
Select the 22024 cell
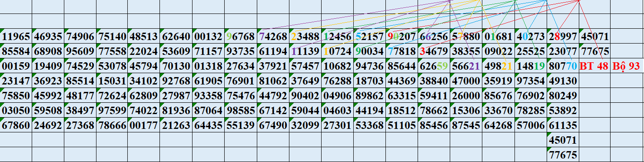(x=144, y=51)
